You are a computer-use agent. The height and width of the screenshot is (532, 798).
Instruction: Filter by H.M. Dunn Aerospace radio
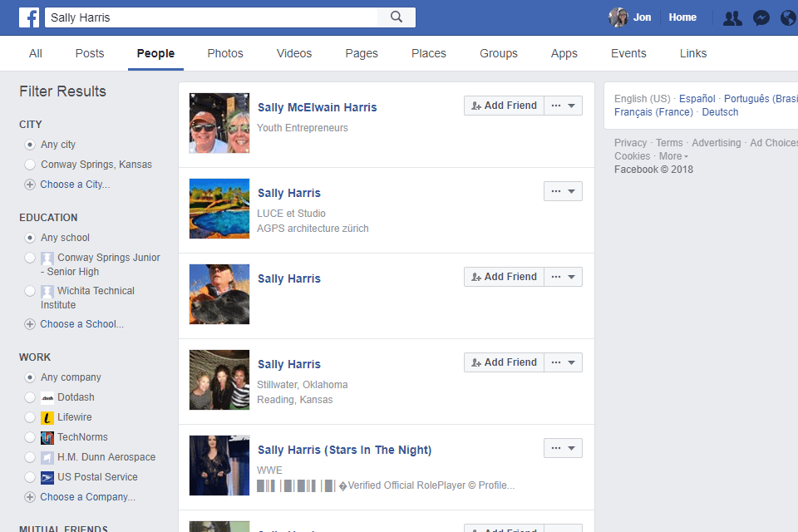pos(30,457)
